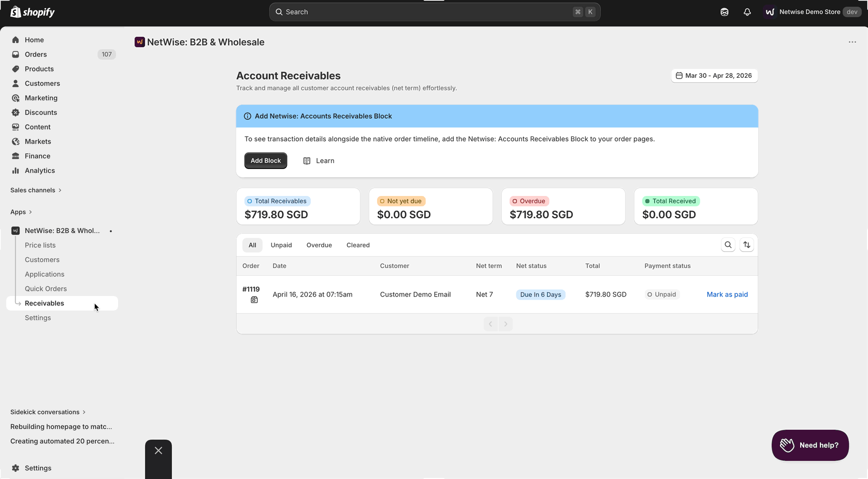Viewport: 868px width, 479px height.
Task: Open Settings under the NetWise app
Action: [38, 318]
